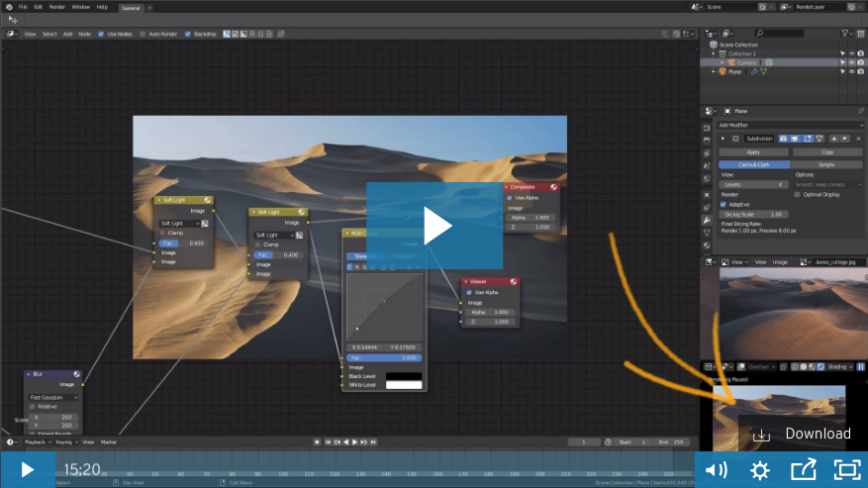
Task: Adjust Fac slider on second Soft Light node
Action: coord(278,254)
